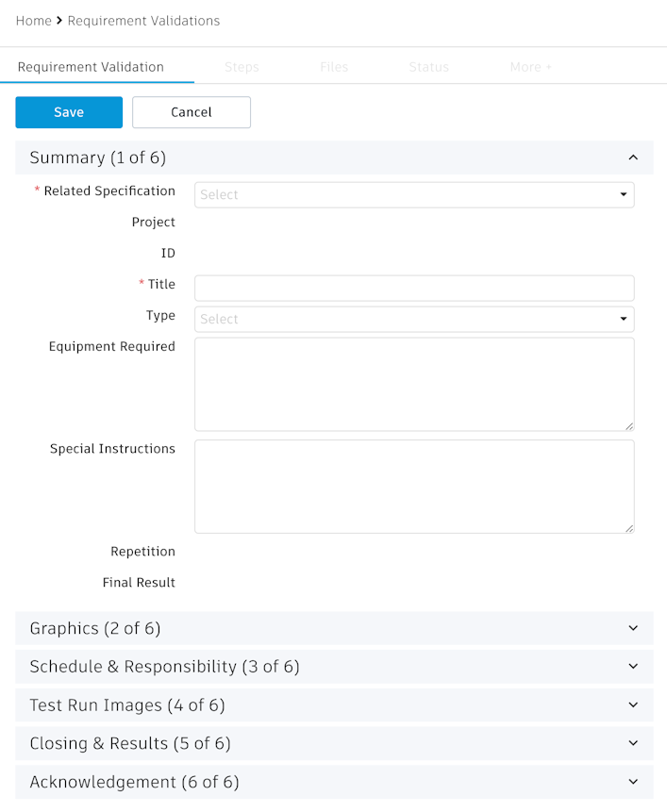Open the Type dropdown arrow
Image resolution: width=667 pixels, height=812 pixels.
click(624, 319)
